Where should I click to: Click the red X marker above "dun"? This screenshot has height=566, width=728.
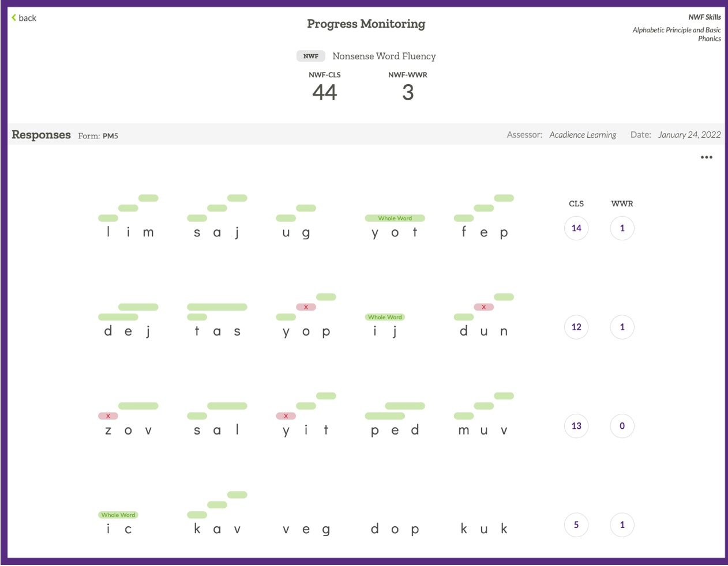(483, 307)
